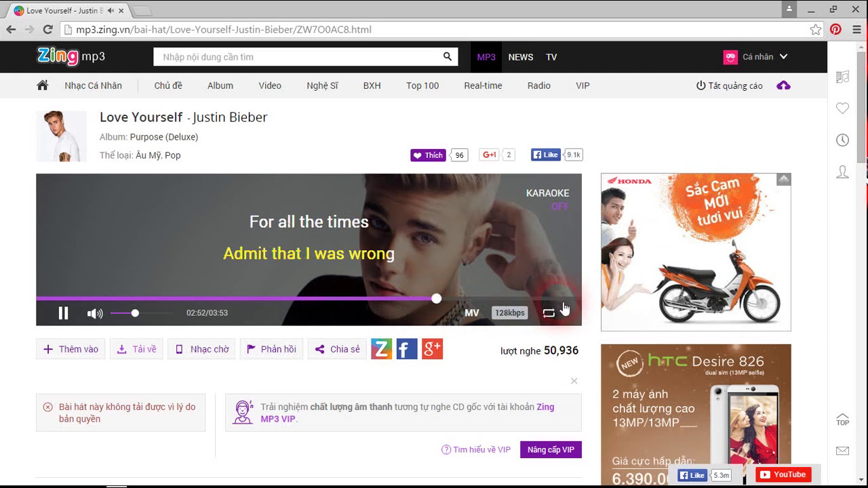Adjust the volume slider knob

tap(135, 313)
